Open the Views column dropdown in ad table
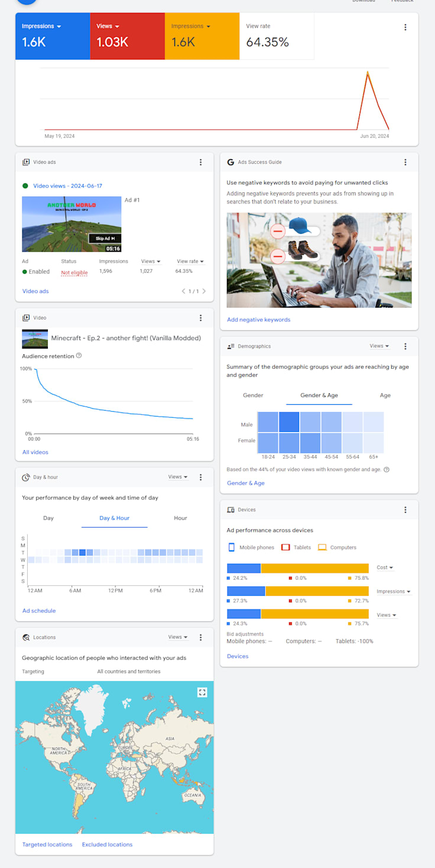 pyautogui.click(x=151, y=261)
